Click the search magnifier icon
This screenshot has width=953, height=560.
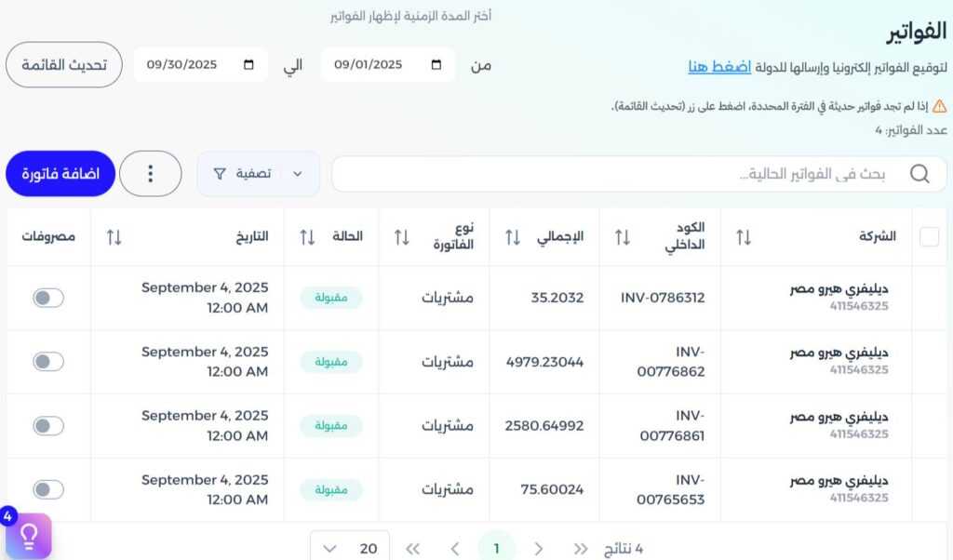coord(919,174)
